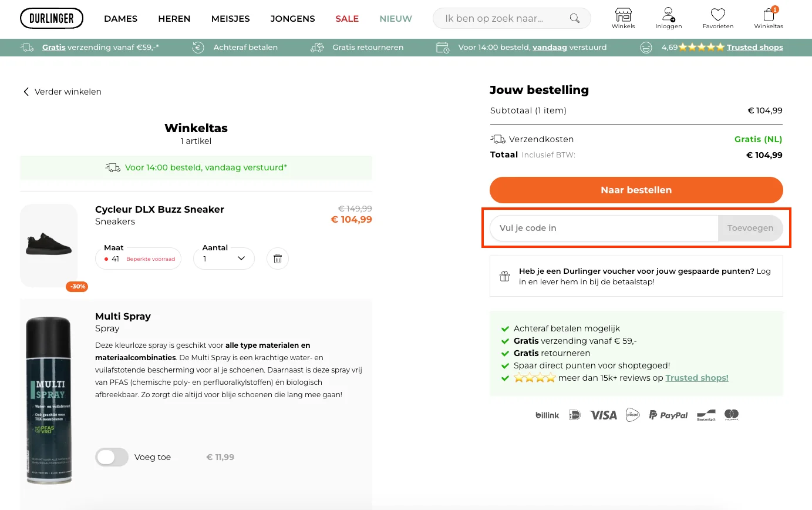The width and height of the screenshot is (812, 510).
Task: Open the HEREN menu
Action: tap(174, 19)
